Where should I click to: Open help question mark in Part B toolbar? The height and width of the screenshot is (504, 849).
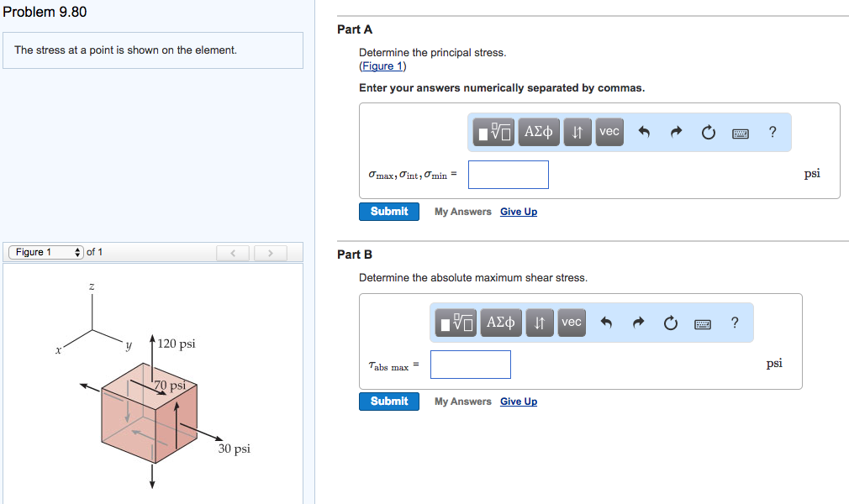pos(735,323)
